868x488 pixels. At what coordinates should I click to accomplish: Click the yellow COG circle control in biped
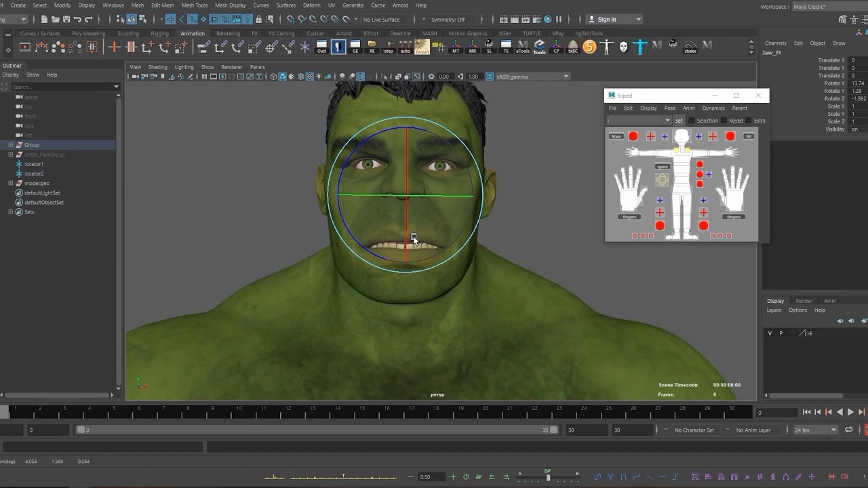pyautogui.click(x=663, y=180)
